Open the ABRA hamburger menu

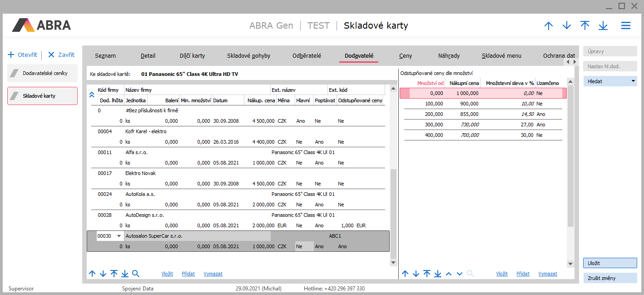[625, 26]
